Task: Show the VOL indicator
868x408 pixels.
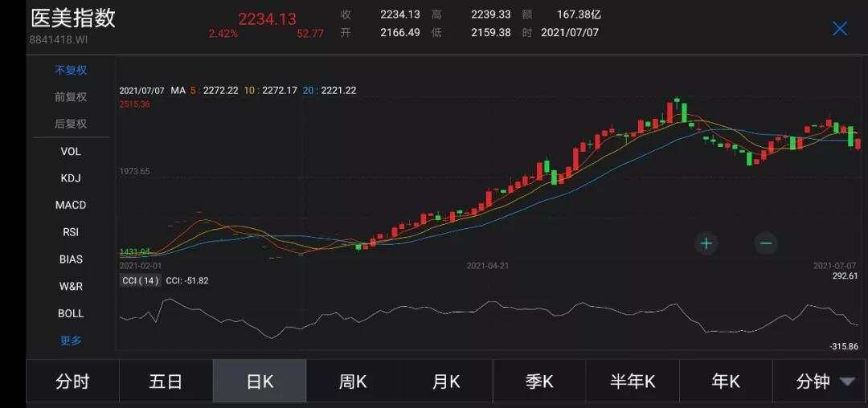Action: [x=71, y=151]
